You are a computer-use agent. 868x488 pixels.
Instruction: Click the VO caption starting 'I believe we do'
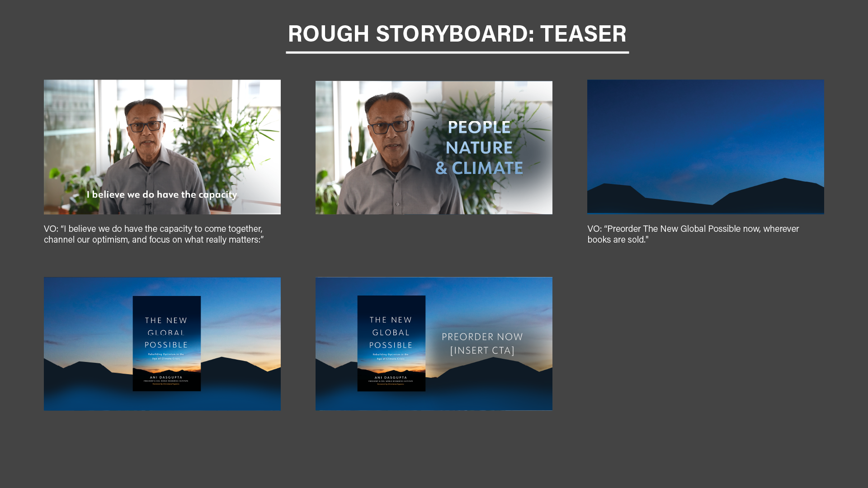(x=154, y=234)
